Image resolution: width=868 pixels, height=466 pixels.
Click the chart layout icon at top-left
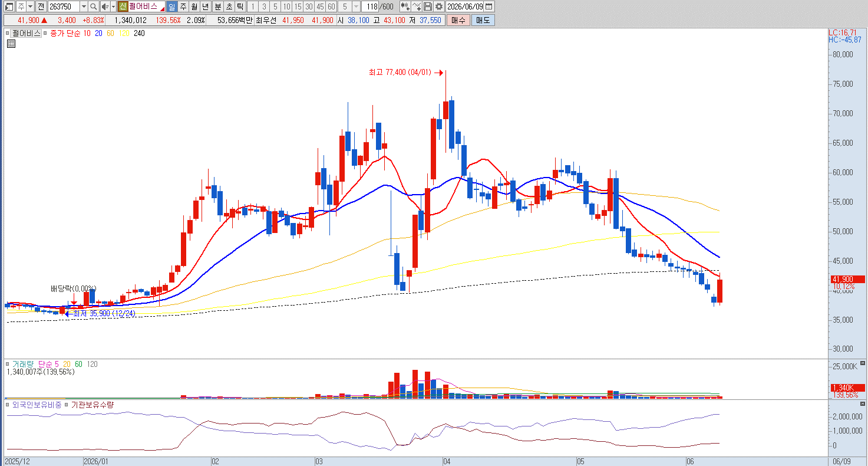(x=9, y=6)
